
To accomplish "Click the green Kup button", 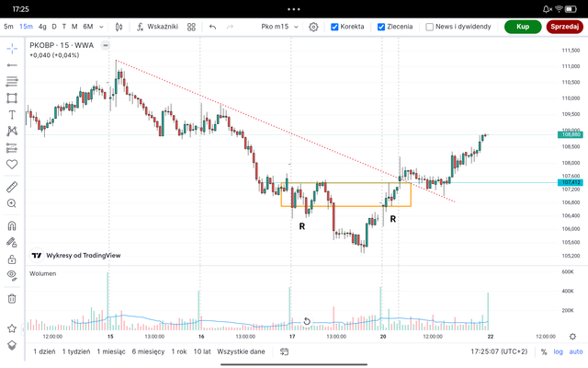I will coord(523,27).
